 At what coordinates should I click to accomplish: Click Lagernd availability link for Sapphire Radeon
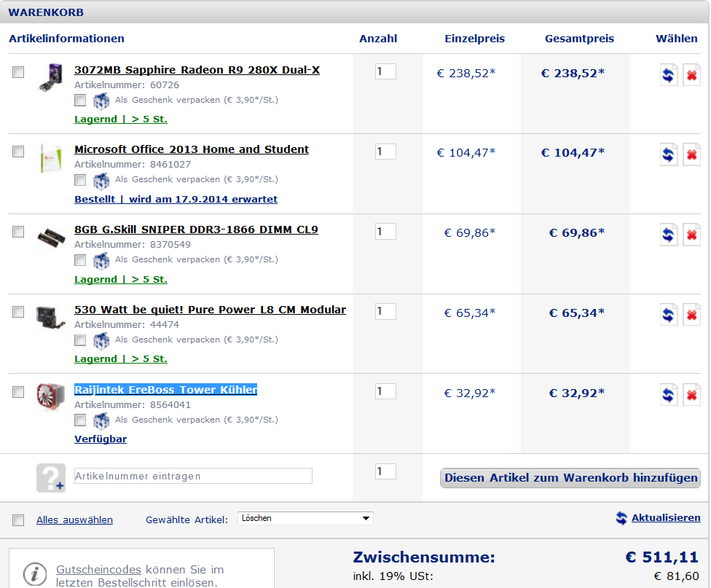(x=121, y=119)
